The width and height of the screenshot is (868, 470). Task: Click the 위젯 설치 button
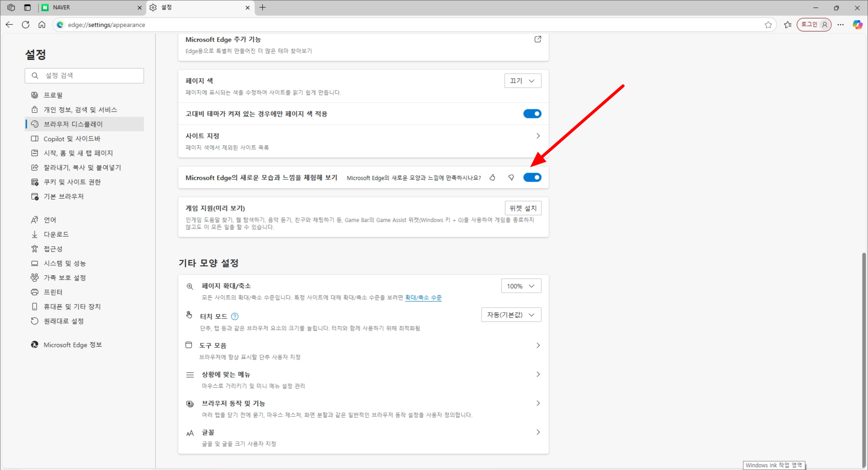pos(523,208)
